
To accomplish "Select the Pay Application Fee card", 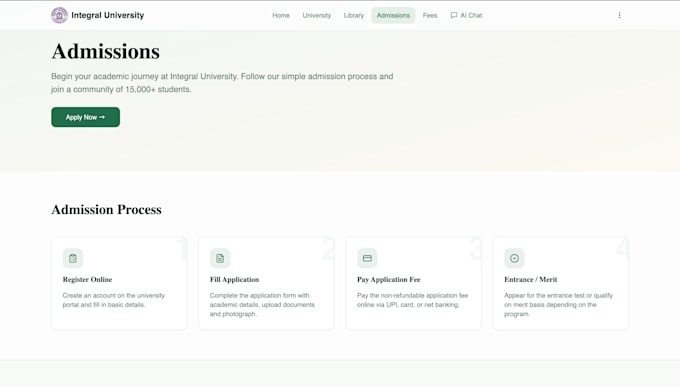I will [x=413, y=283].
